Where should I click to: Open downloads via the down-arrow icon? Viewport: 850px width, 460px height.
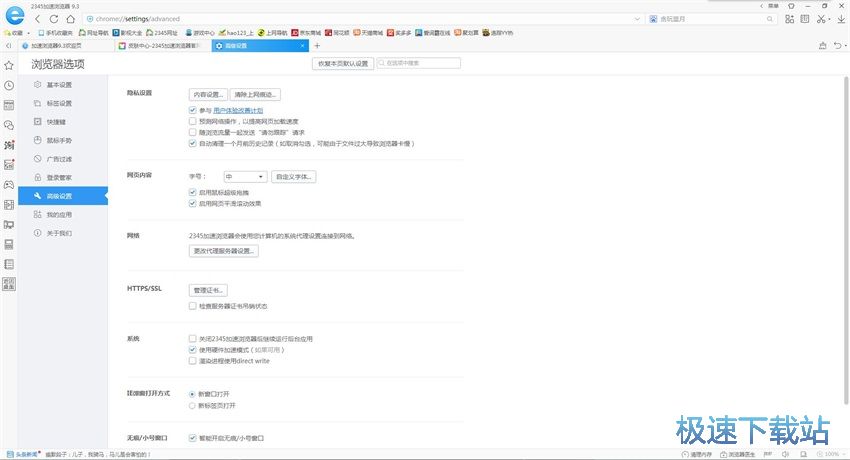(x=841, y=19)
